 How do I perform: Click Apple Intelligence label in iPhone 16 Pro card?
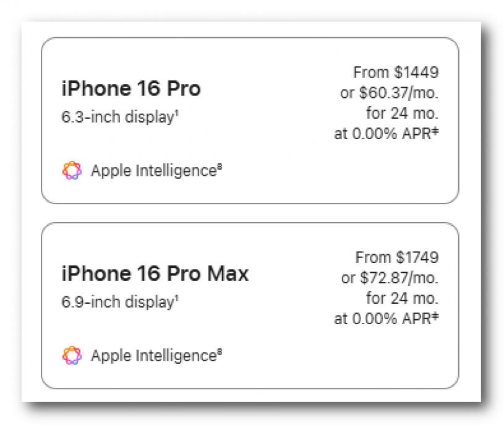[153, 171]
